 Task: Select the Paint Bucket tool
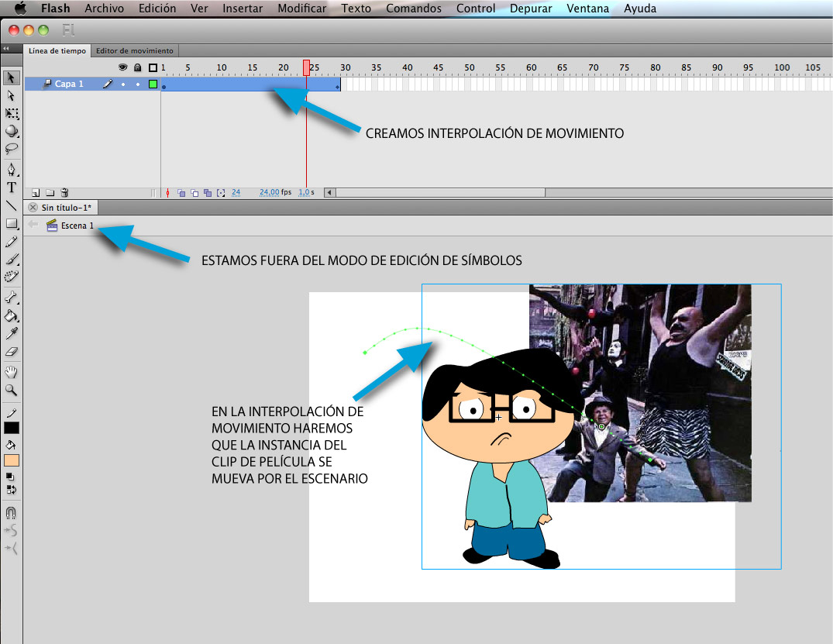11,315
